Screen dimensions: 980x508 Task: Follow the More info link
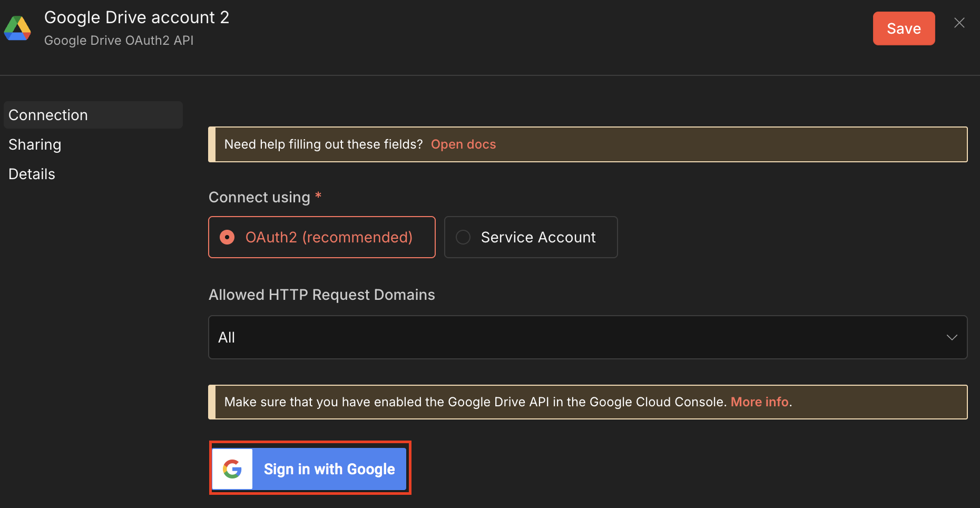pyautogui.click(x=759, y=402)
